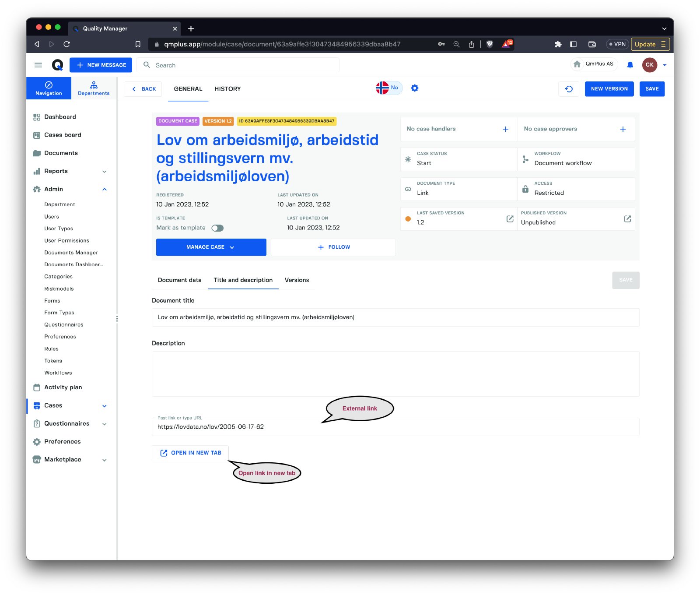Click the New Version button
Image resolution: width=700 pixels, height=595 pixels.
click(609, 89)
